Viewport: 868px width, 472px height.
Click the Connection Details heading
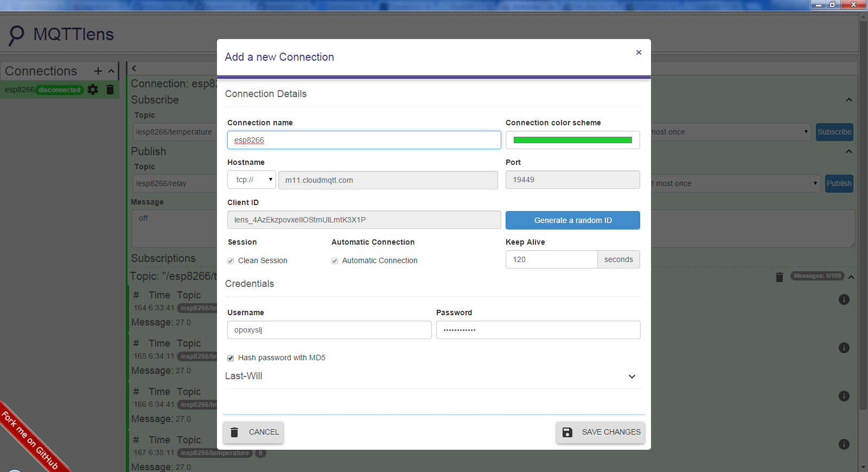click(266, 94)
